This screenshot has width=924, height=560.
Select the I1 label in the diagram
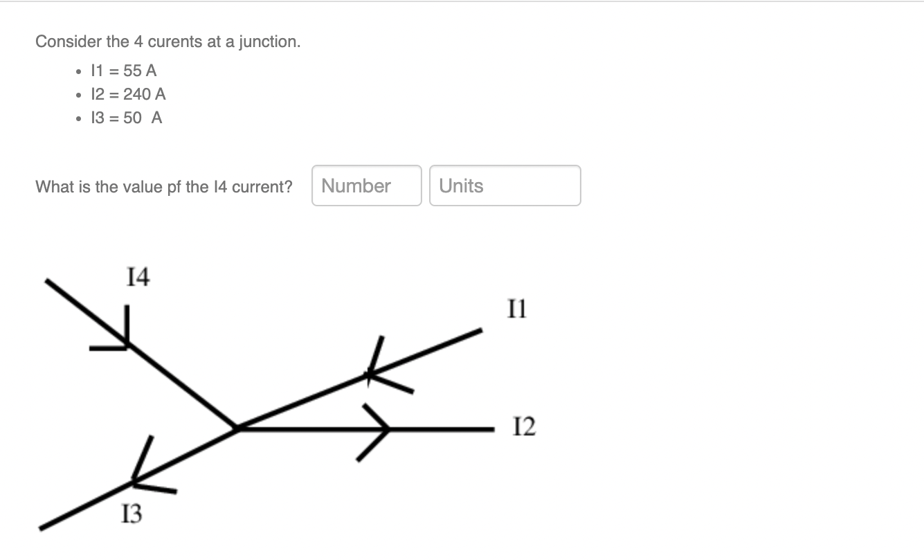pos(516,309)
